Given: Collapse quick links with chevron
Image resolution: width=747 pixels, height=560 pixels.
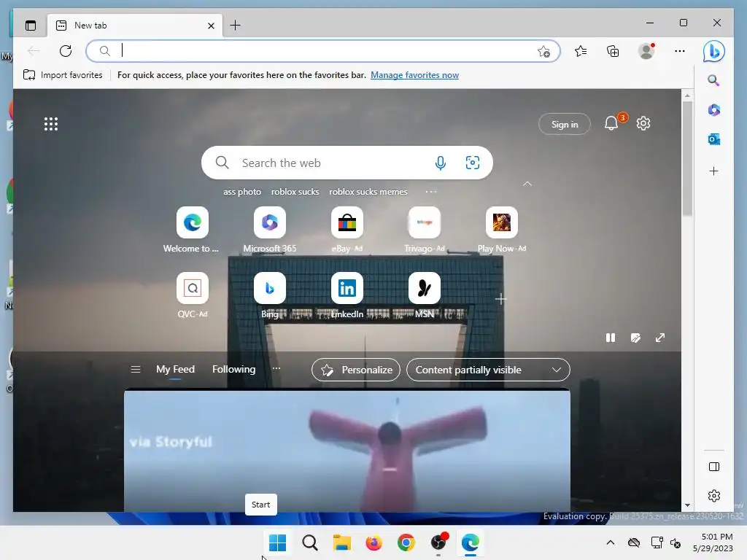Looking at the screenshot, I should point(527,184).
